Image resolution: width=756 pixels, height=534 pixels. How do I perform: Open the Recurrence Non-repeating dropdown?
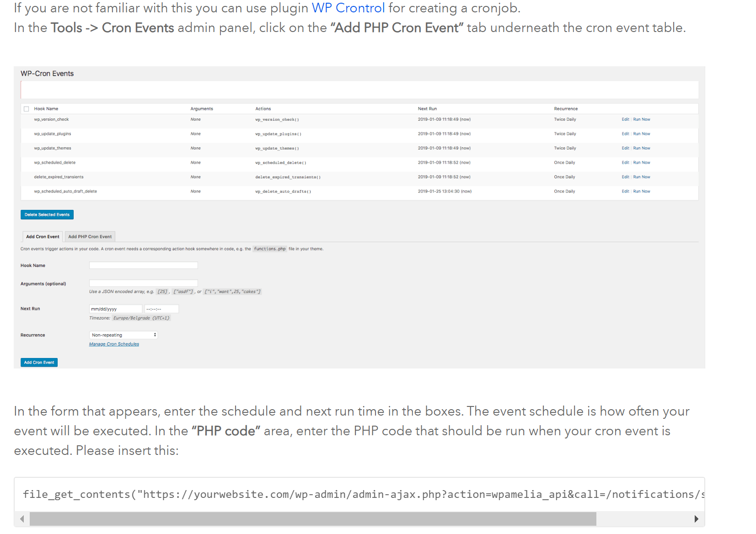click(123, 335)
